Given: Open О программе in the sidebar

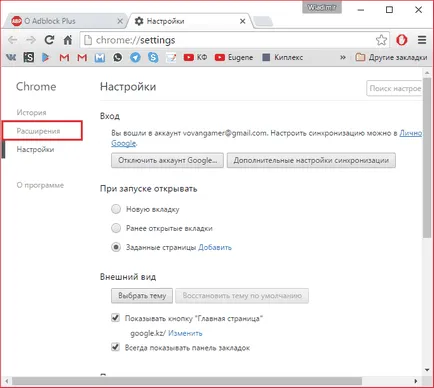Looking at the screenshot, I should pos(40,185).
